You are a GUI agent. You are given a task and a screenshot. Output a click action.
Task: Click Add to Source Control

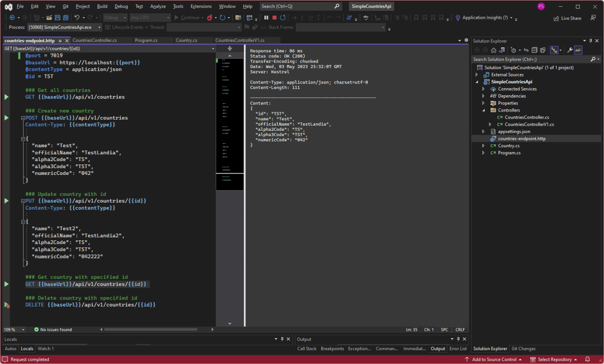[494, 359]
